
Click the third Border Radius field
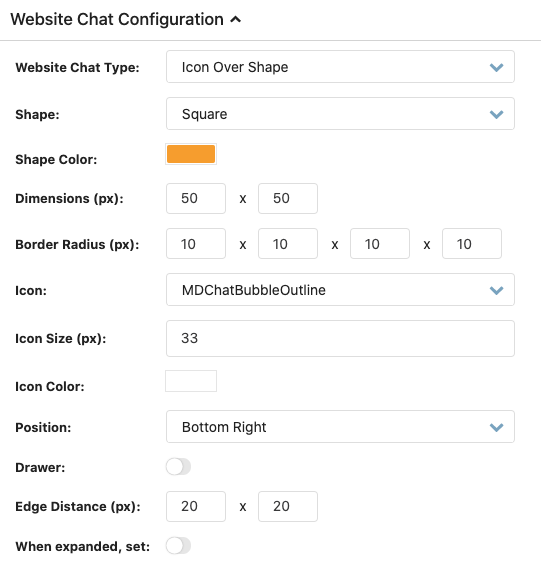coord(380,244)
